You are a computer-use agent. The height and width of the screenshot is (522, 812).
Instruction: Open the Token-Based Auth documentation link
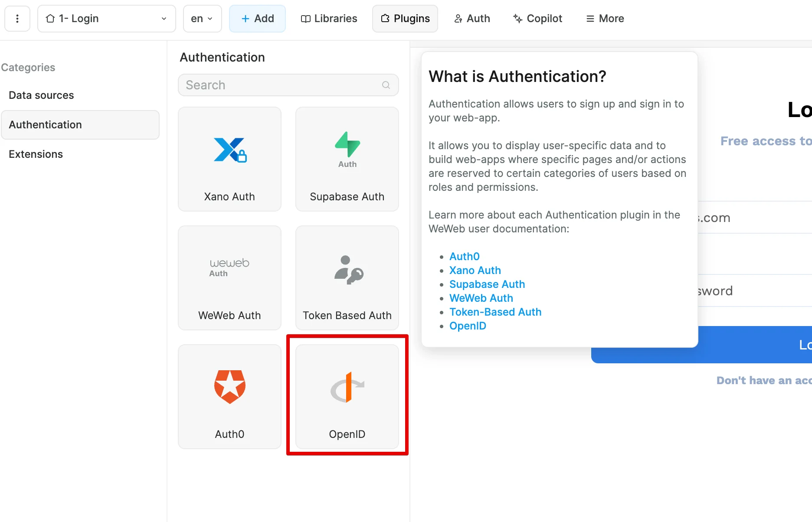tap(495, 312)
